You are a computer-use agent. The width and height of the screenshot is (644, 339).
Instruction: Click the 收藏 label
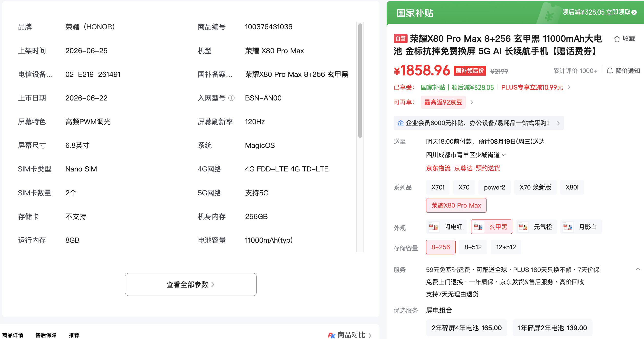629,39
